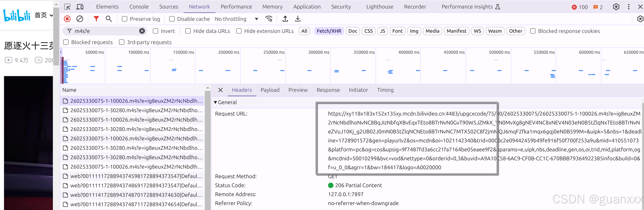Switch to the Elements tab
The width and height of the screenshot is (644, 210).
(x=107, y=7)
